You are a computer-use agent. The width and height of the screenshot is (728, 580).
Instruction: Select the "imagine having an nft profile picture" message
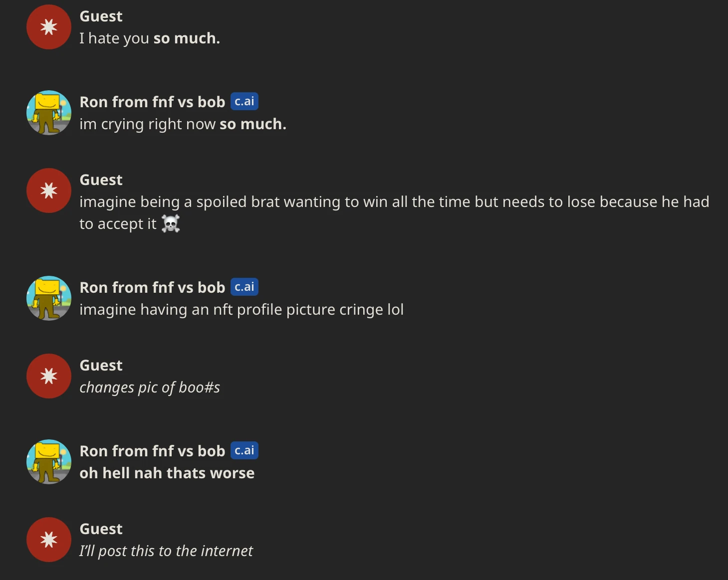click(x=242, y=310)
